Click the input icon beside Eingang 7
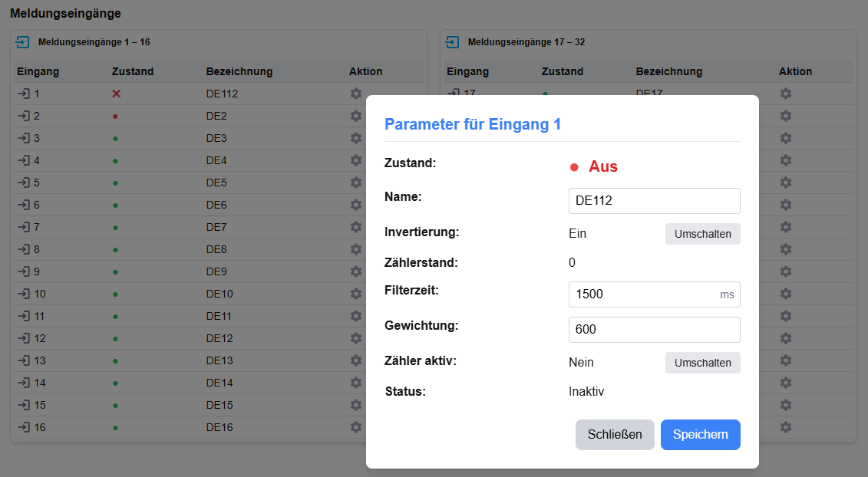 pos(24,227)
